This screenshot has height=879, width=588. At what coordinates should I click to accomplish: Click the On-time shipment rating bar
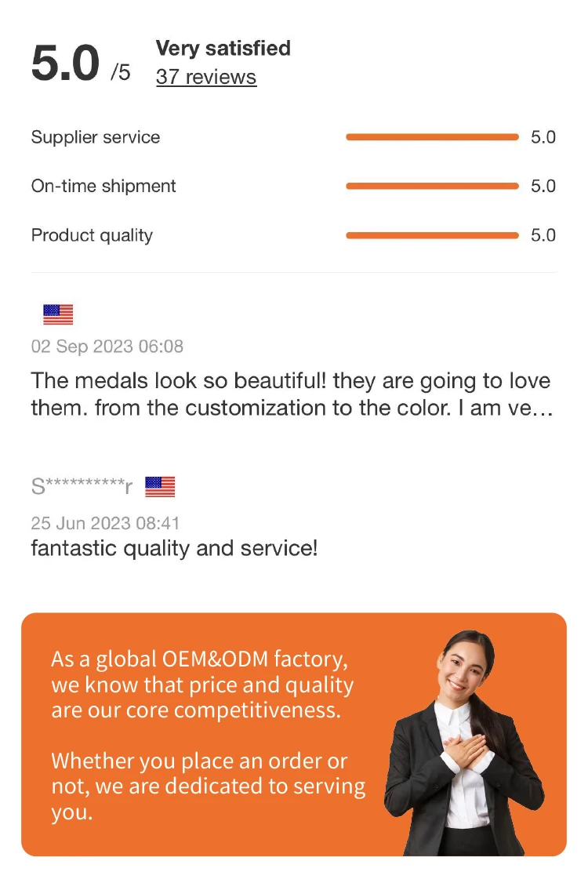click(432, 186)
